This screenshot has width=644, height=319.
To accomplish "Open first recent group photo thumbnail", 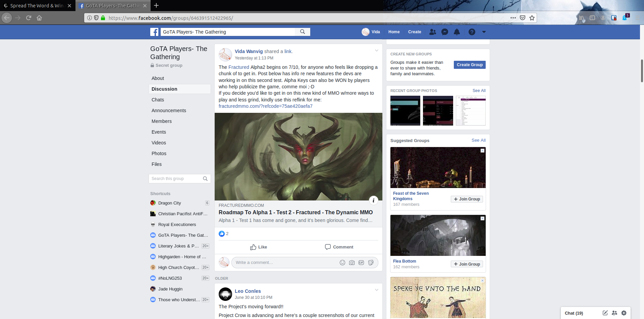I will point(405,110).
